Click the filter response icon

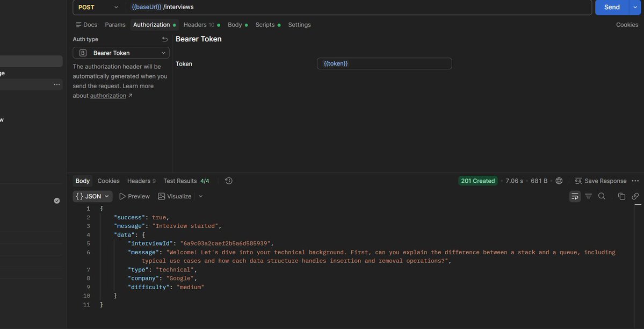coord(588,197)
